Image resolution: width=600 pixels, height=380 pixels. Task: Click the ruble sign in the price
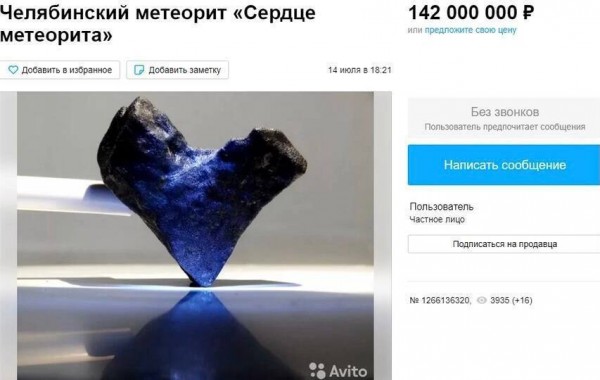(x=528, y=13)
